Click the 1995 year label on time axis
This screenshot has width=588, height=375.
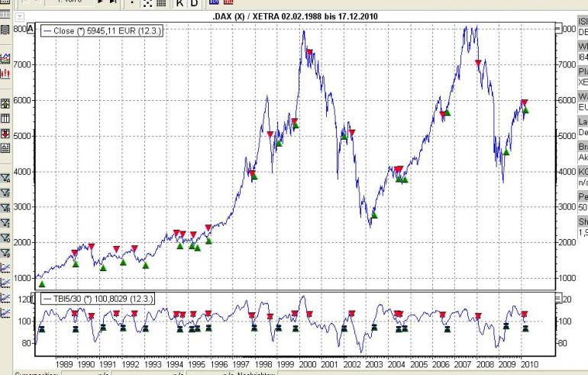click(x=196, y=364)
